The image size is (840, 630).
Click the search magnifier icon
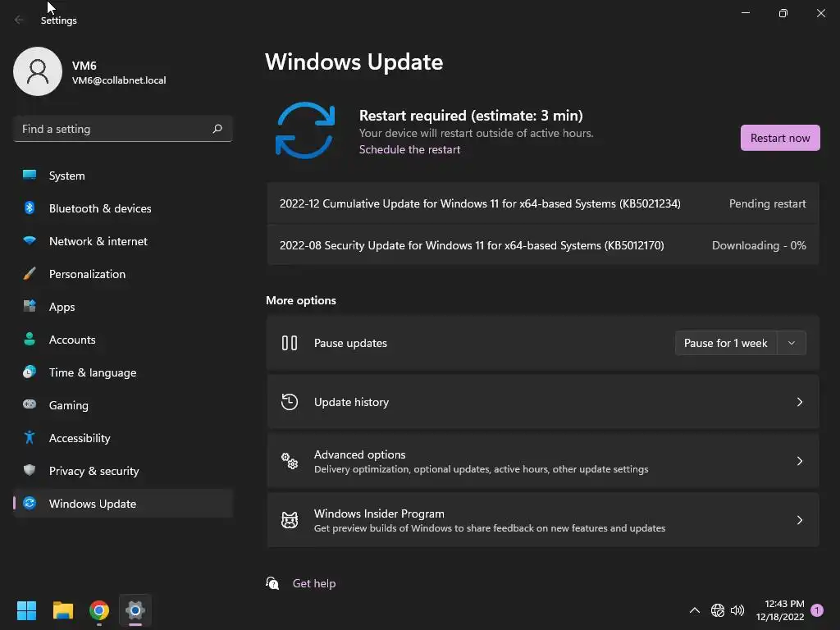(217, 129)
